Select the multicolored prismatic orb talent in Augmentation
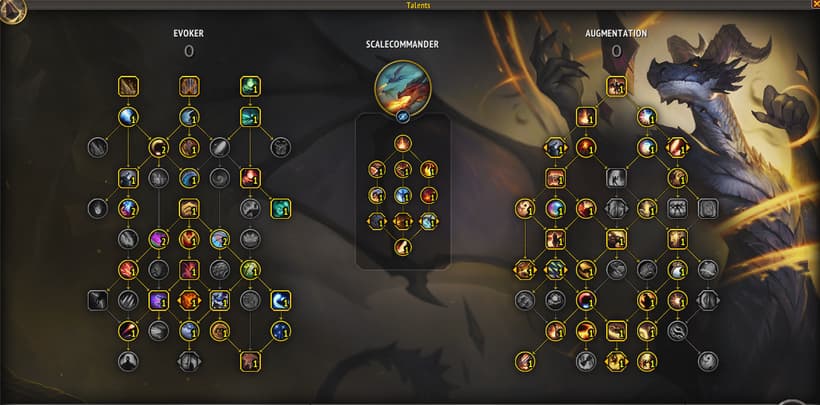Image resolution: width=820 pixels, height=405 pixels. pyautogui.click(x=555, y=209)
